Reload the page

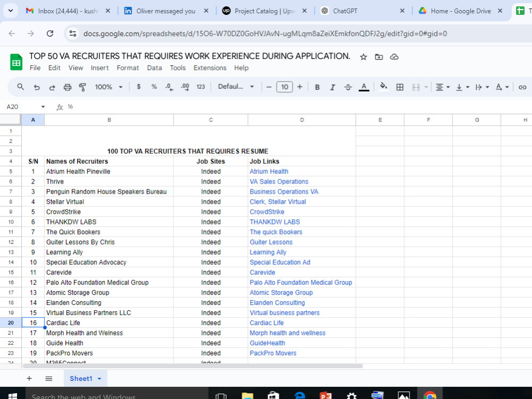[50, 34]
